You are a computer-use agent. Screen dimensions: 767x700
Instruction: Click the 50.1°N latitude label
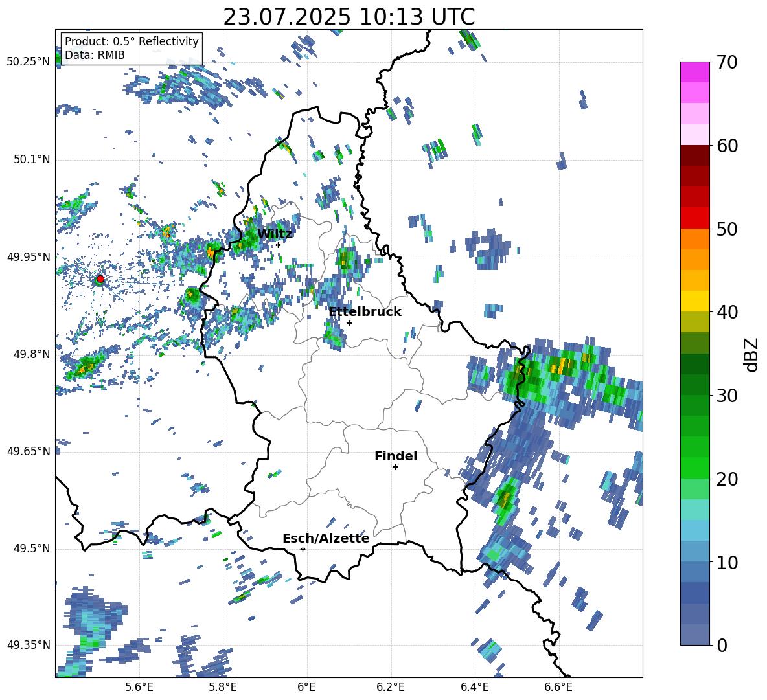click(x=31, y=160)
